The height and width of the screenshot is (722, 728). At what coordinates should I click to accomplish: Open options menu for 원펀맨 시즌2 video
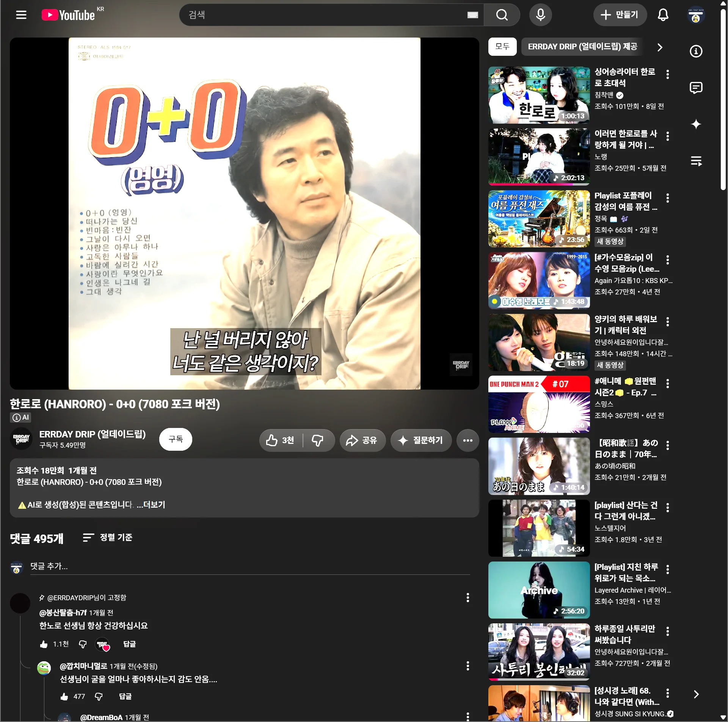coord(667,384)
